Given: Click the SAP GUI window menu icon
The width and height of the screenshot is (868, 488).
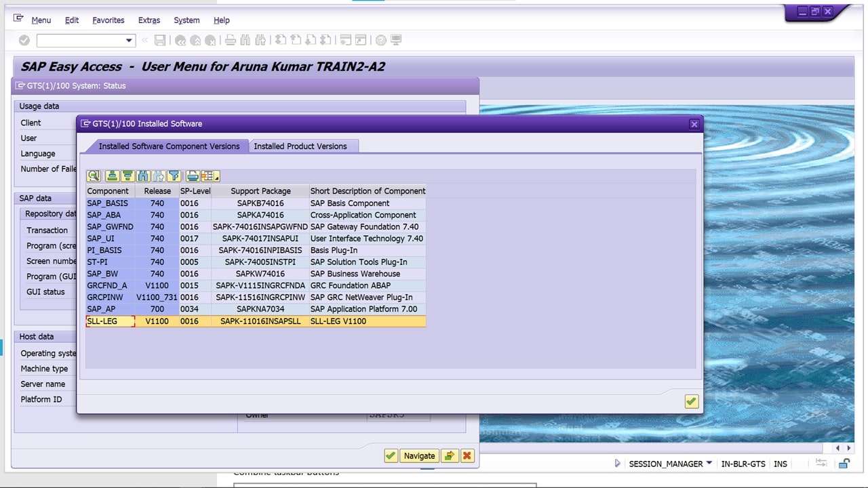Looking at the screenshot, I should pyautogui.click(x=18, y=19).
